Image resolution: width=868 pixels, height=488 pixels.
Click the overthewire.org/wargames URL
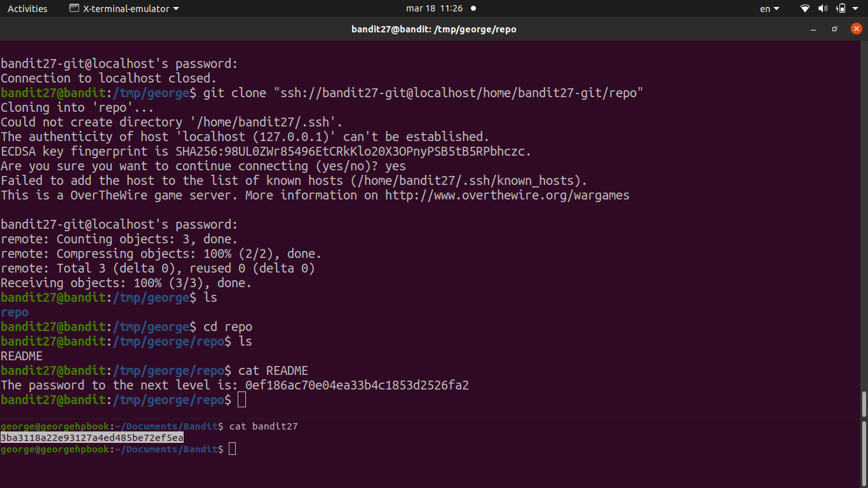tap(507, 195)
